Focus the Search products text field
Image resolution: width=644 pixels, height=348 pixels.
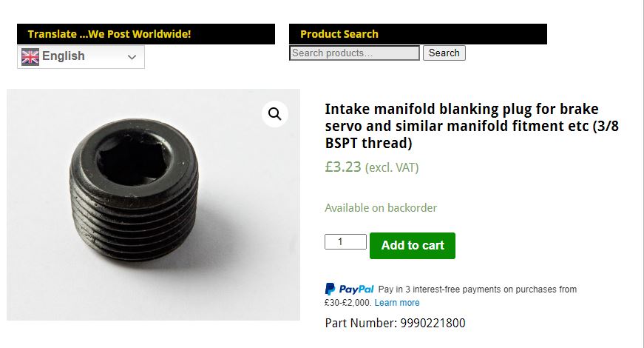pyautogui.click(x=354, y=53)
